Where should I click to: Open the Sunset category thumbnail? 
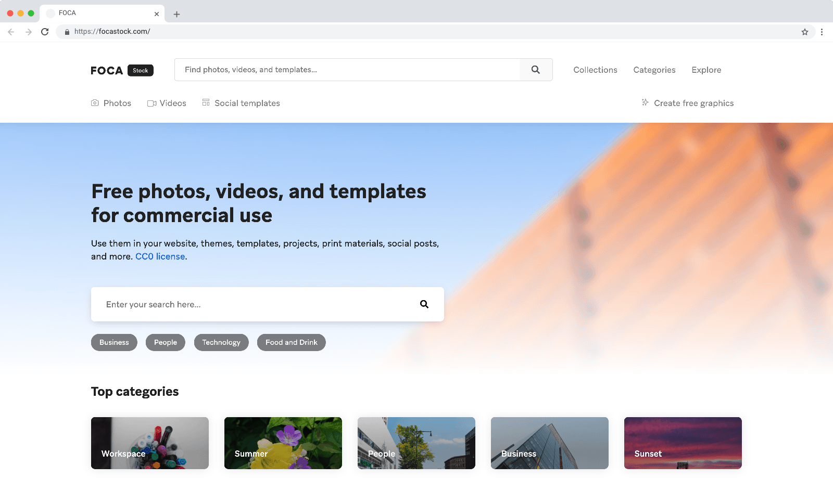pyautogui.click(x=683, y=443)
